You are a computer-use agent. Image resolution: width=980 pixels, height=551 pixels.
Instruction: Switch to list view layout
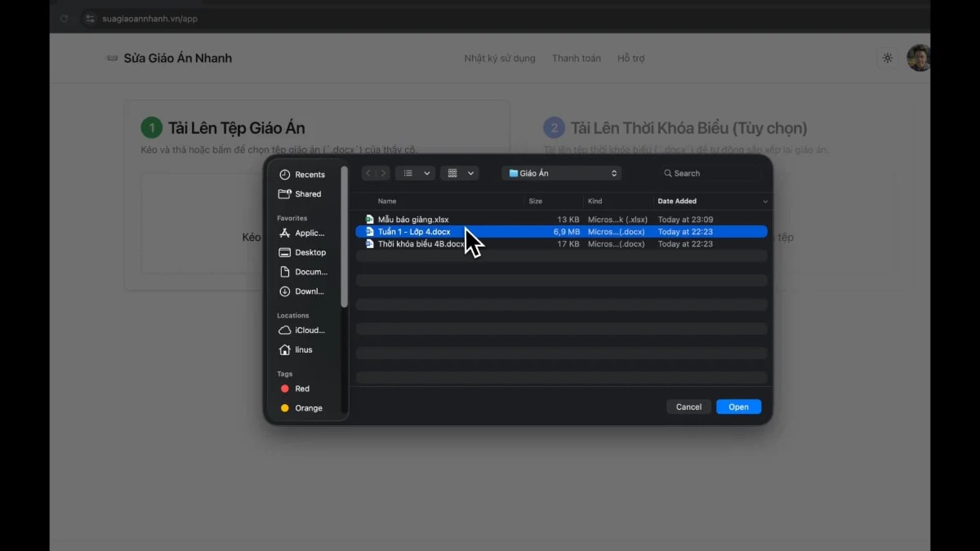point(408,172)
